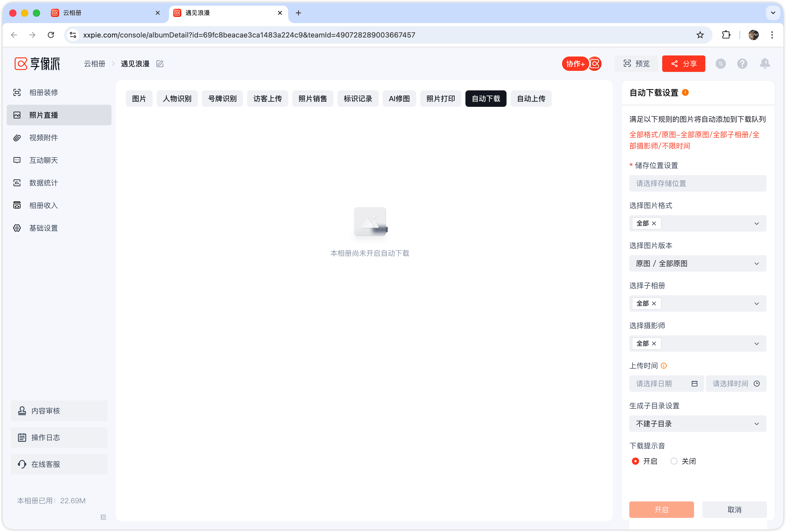This screenshot has width=786, height=532.
Task: Close the 遇见浪漫 browser tab
Action: [280, 13]
